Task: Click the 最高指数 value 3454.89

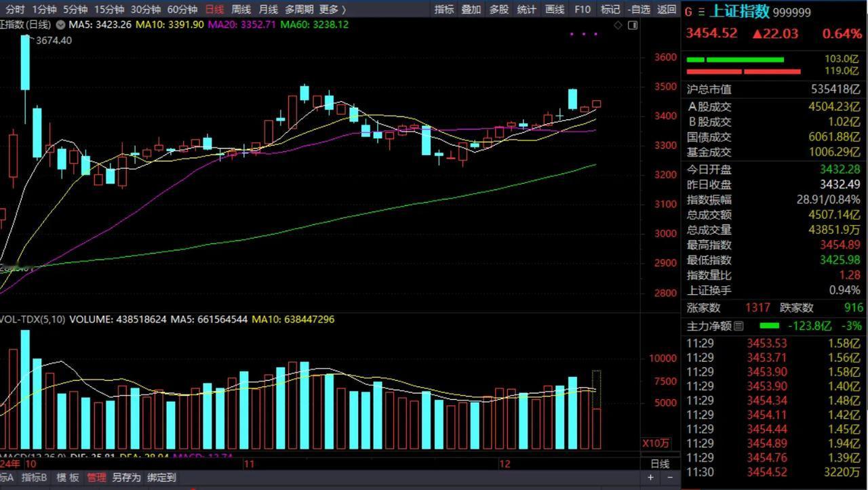Action: 840,245
